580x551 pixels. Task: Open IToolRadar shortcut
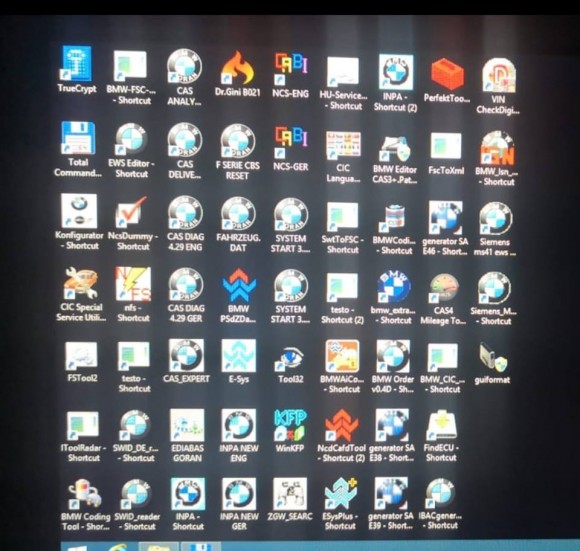pyautogui.click(x=82, y=427)
